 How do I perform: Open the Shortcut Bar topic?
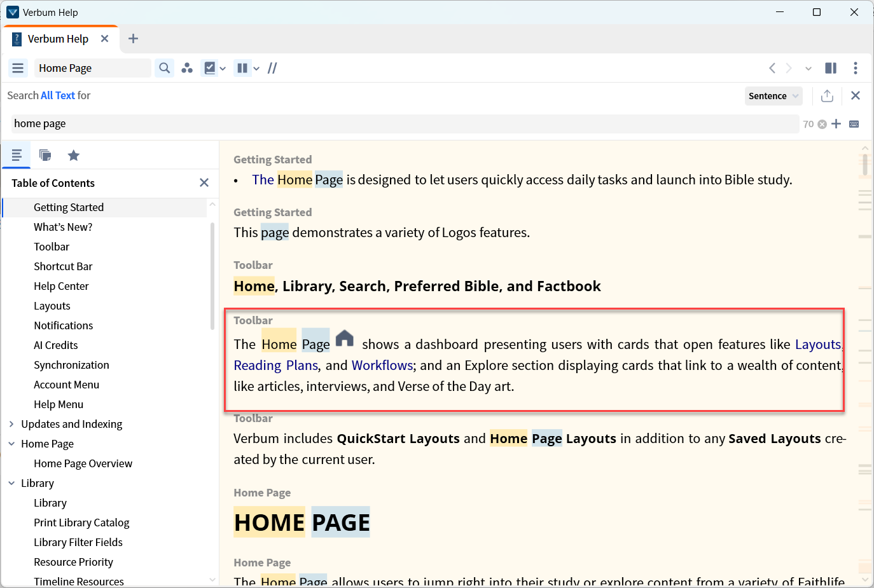coord(63,266)
